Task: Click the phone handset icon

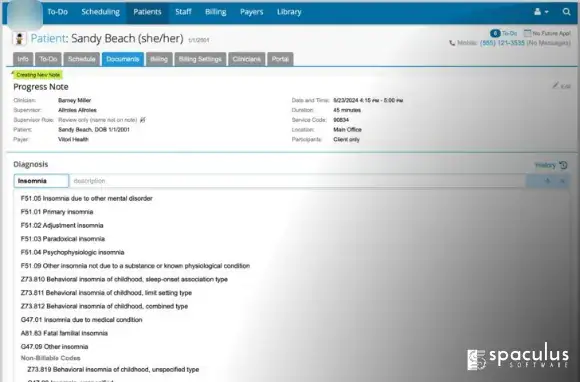Action: click(452, 43)
